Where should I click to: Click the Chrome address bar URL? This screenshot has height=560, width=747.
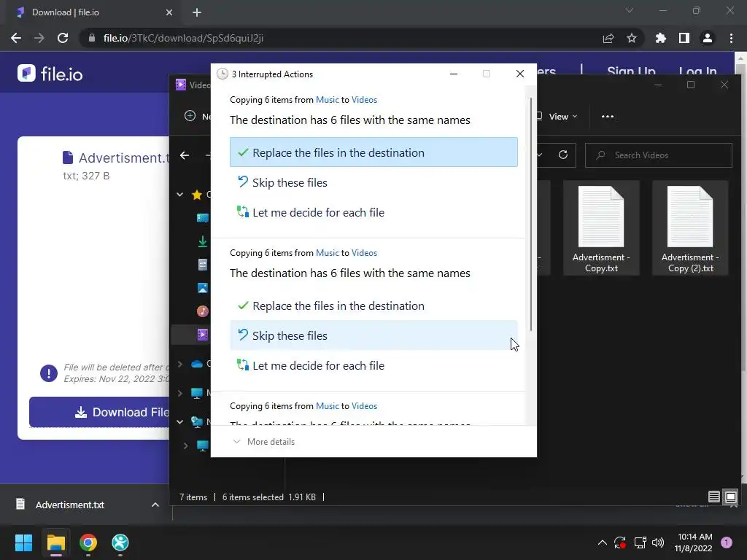[x=183, y=38]
